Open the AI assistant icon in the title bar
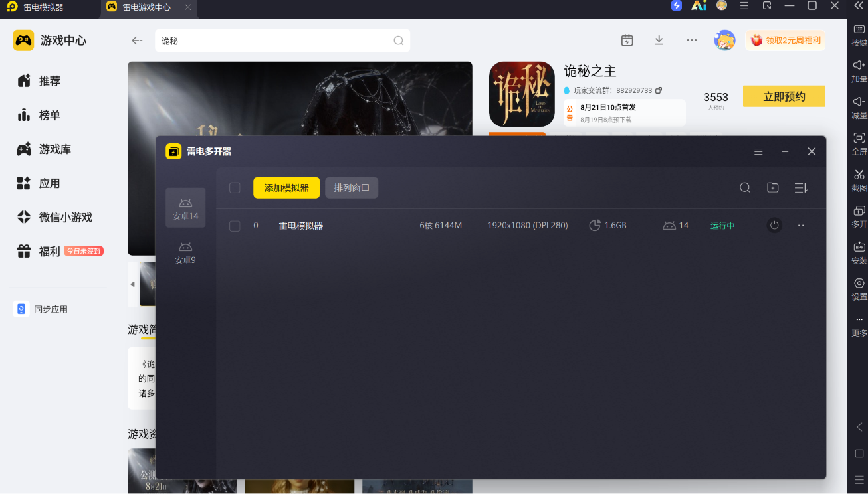Screen dimensions: 868x494 (x=699, y=6)
